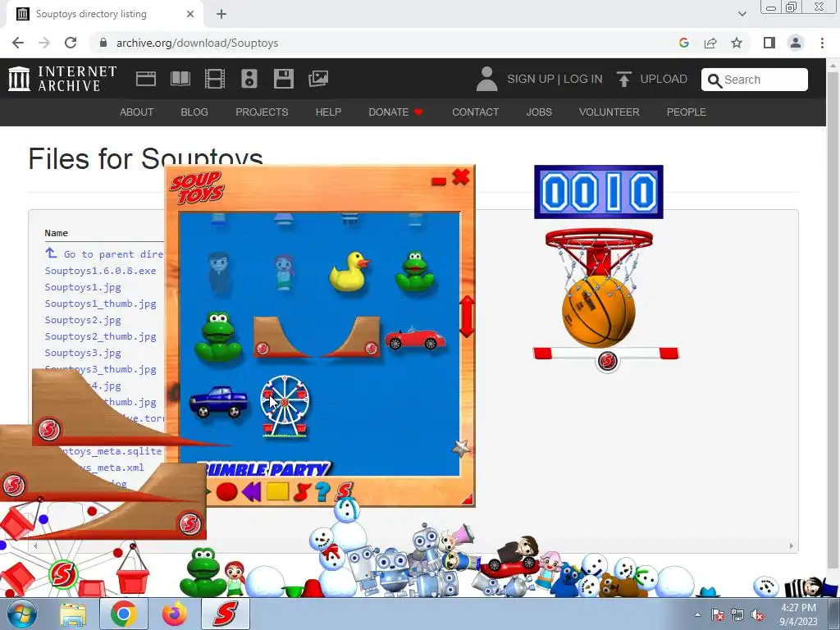Focus the archive Search field
840x630 pixels.
[x=755, y=80]
